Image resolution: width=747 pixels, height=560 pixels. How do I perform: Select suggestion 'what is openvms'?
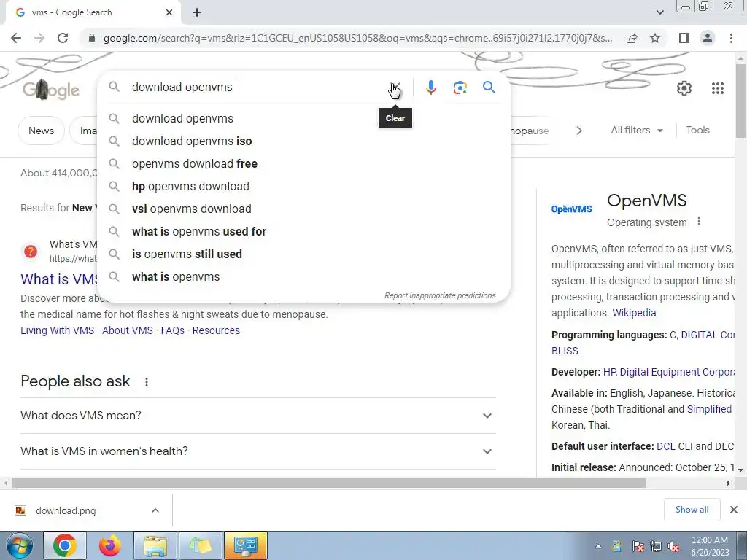[303, 276]
